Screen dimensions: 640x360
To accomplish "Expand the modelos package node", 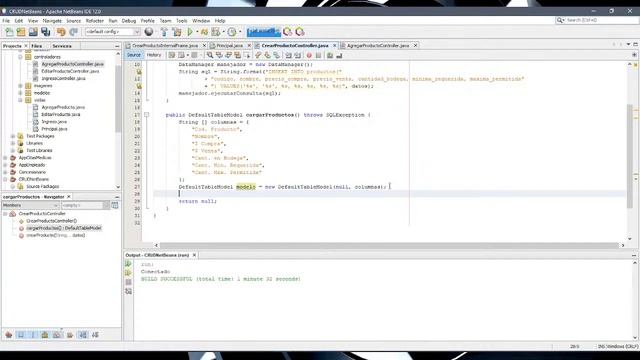I will click(20, 93).
